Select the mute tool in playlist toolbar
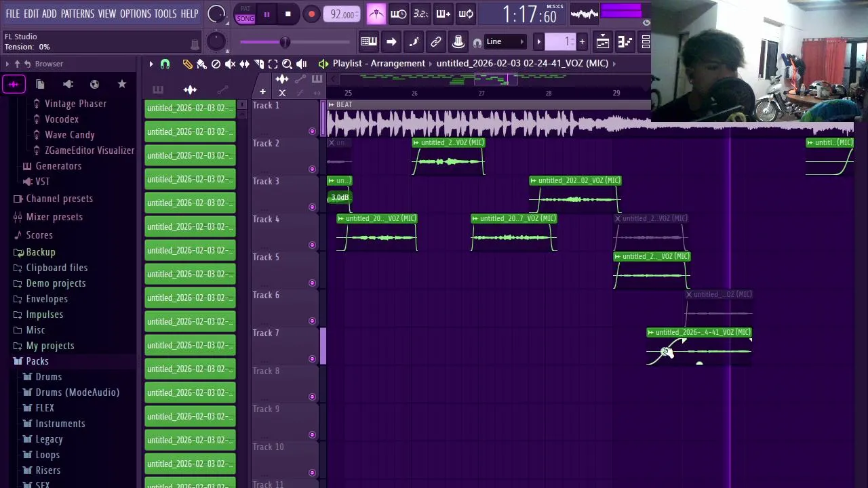 click(x=230, y=64)
